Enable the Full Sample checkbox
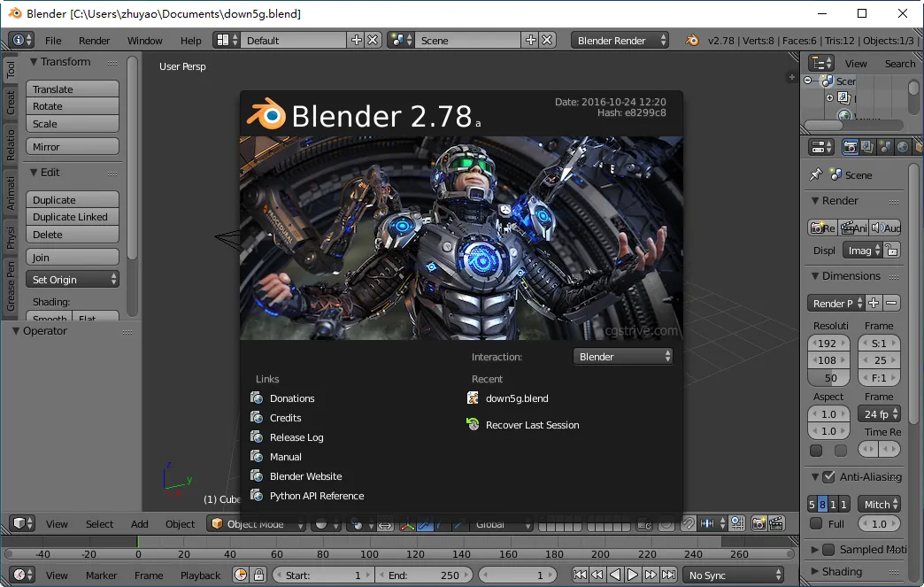 pyautogui.click(x=816, y=523)
